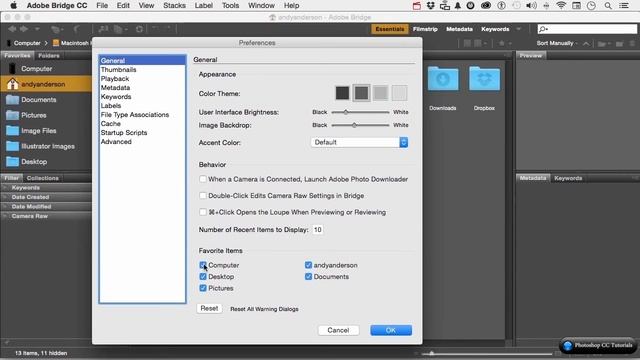Click the Go Back arrow in Bridge toolbar
The height and width of the screenshot is (360, 640).
coord(12,29)
